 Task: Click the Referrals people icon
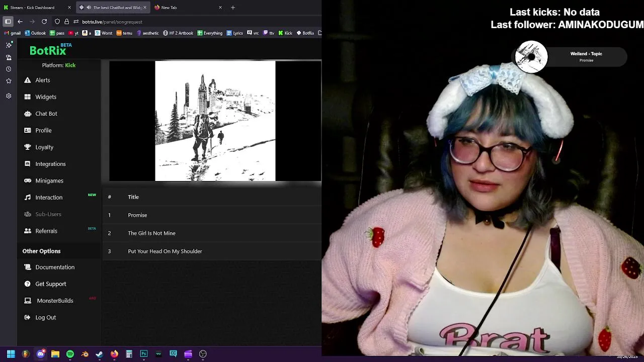point(28,231)
